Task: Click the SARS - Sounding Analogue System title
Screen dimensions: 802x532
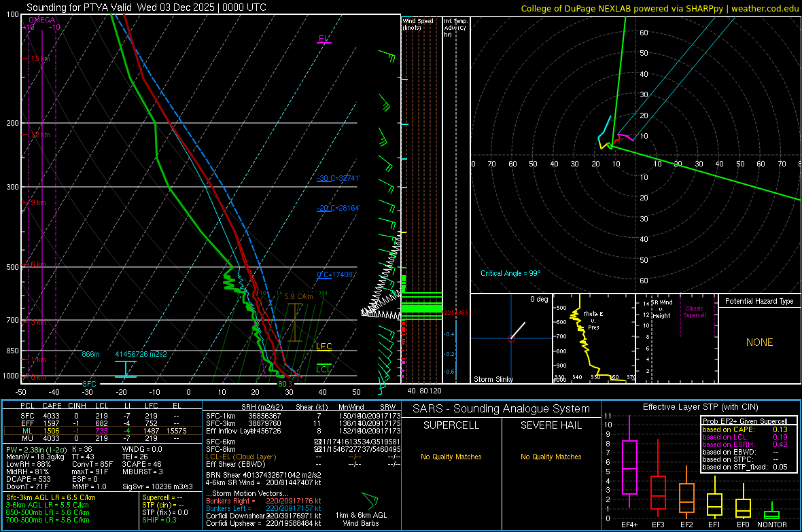Action: tap(502, 409)
